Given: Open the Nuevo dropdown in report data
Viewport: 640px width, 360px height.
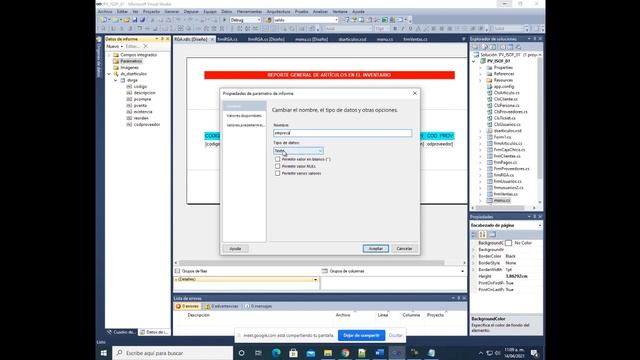Looking at the screenshot, I should click(x=114, y=47).
